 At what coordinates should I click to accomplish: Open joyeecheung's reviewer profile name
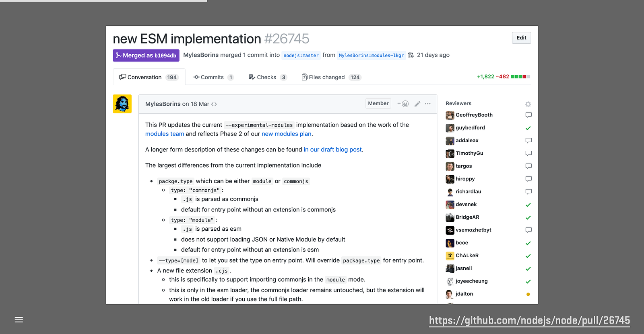tap(472, 281)
